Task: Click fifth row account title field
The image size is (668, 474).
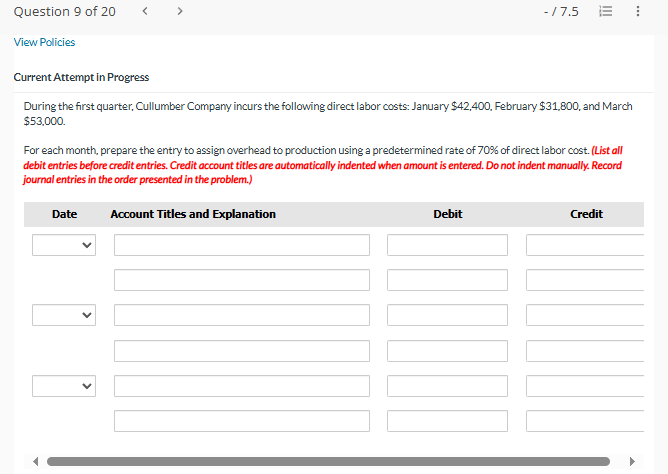Action: (242, 386)
